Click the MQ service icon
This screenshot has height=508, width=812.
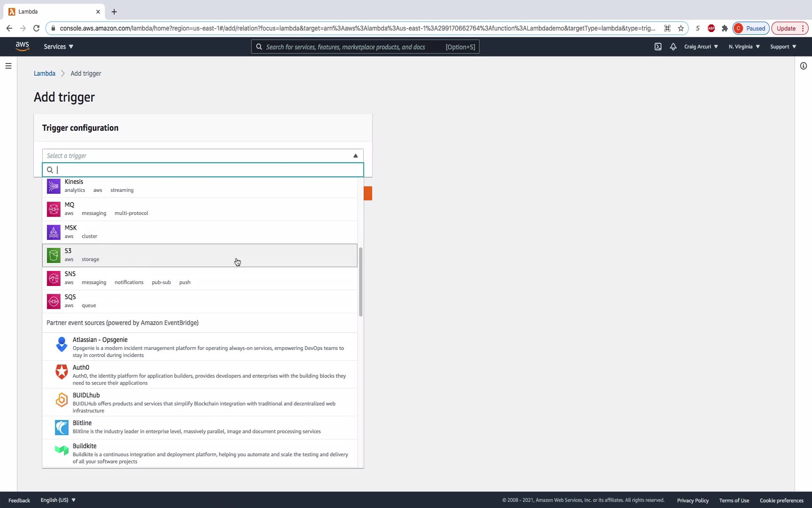pyautogui.click(x=54, y=209)
